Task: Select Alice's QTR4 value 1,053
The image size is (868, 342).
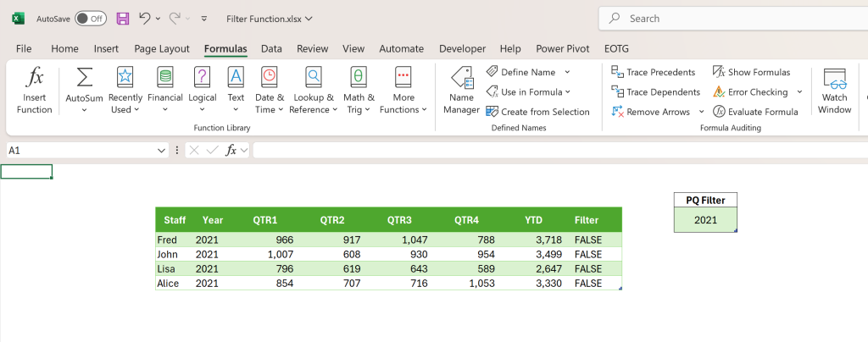Action: [466, 283]
